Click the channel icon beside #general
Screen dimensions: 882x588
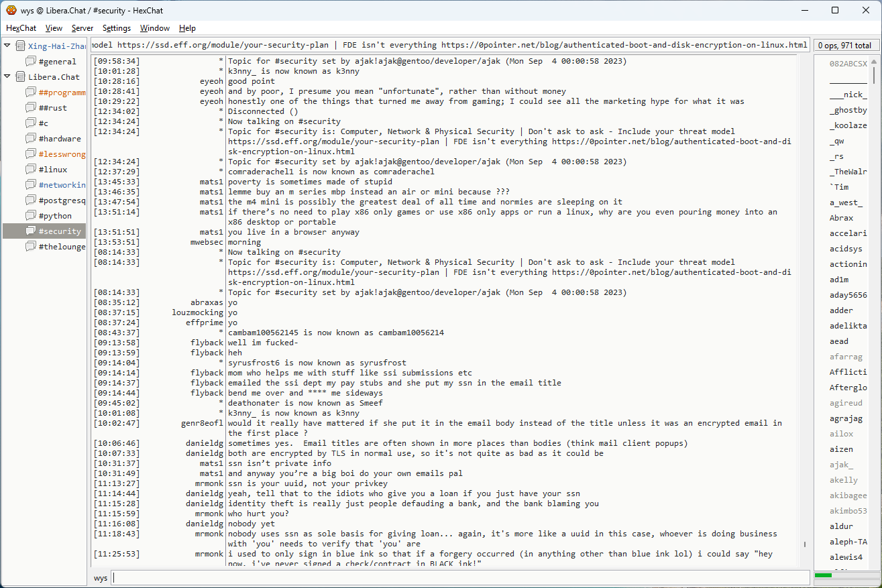pyautogui.click(x=31, y=62)
